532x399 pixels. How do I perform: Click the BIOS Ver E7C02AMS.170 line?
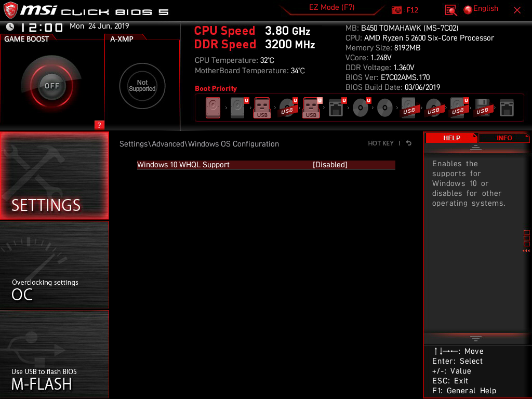[x=388, y=77]
